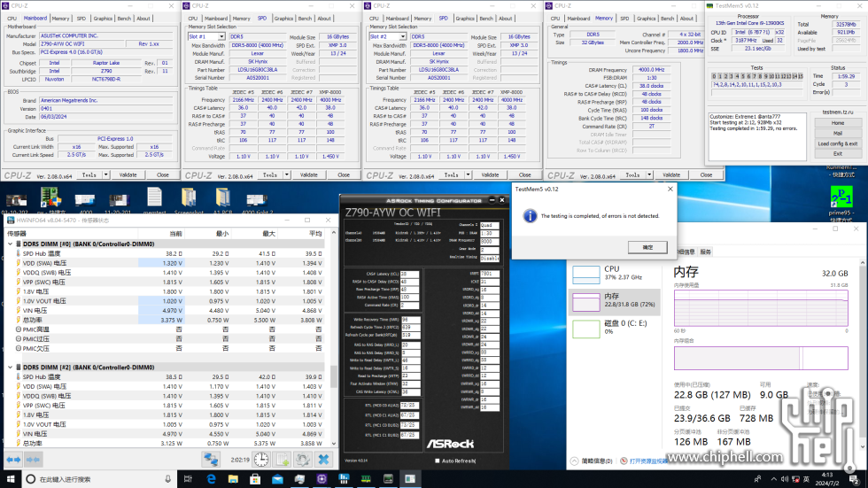Select Memory tab in first CPU-Z window
The width and height of the screenshot is (868, 488).
point(61,19)
